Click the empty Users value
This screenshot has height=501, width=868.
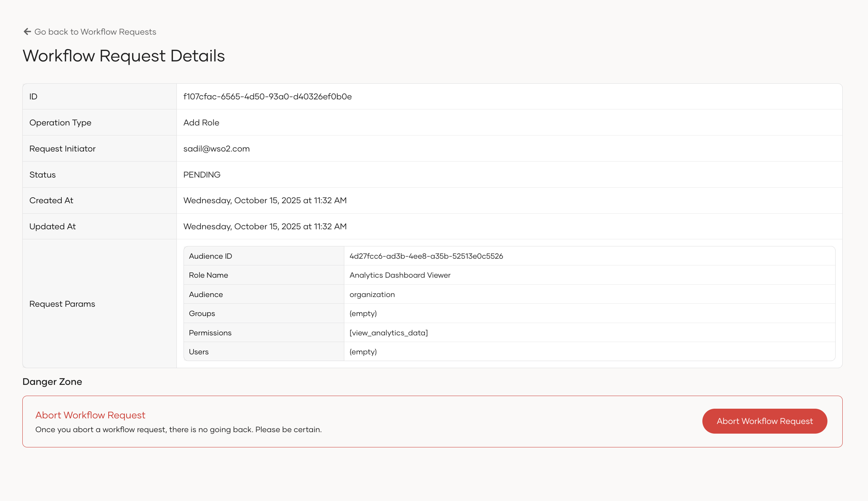pyautogui.click(x=363, y=352)
